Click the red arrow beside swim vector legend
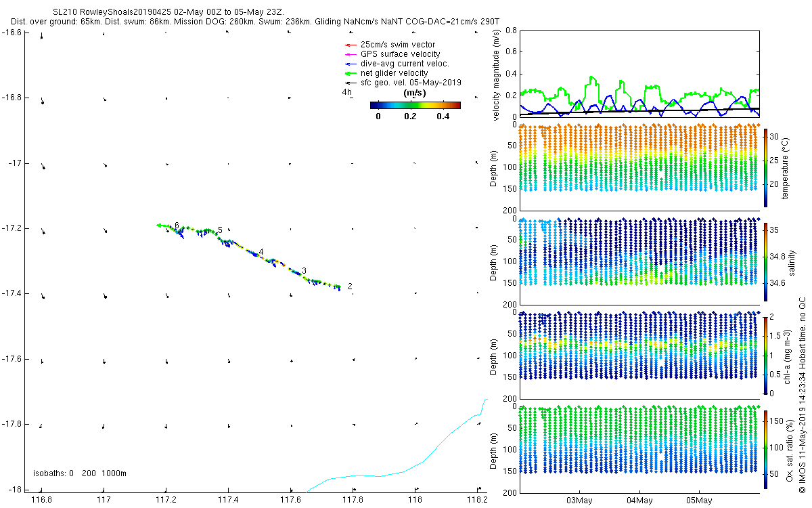 tap(350, 45)
